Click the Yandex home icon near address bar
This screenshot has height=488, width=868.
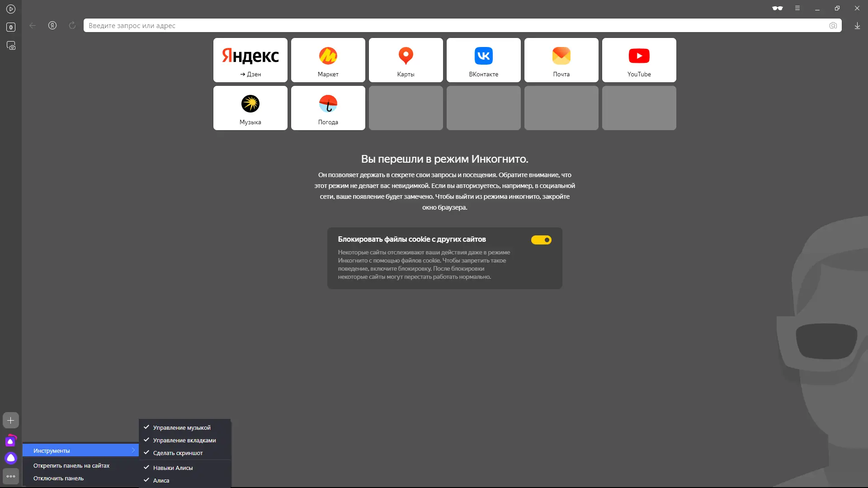coord(52,25)
